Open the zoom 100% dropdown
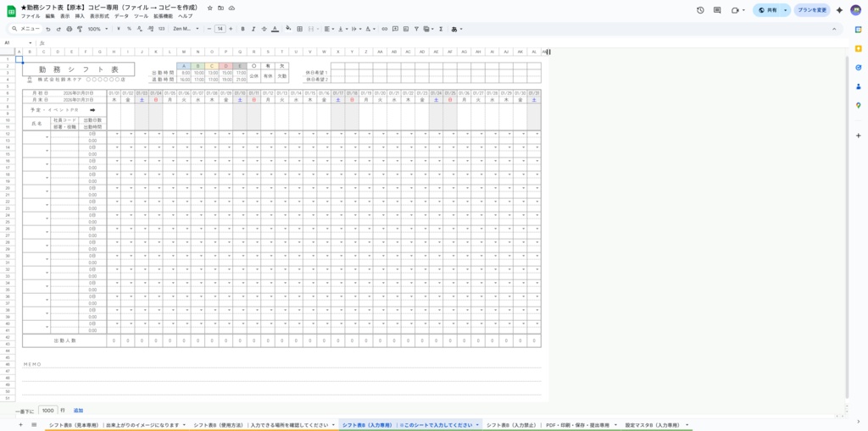The width and height of the screenshot is (868, 431). coord(98,29)
